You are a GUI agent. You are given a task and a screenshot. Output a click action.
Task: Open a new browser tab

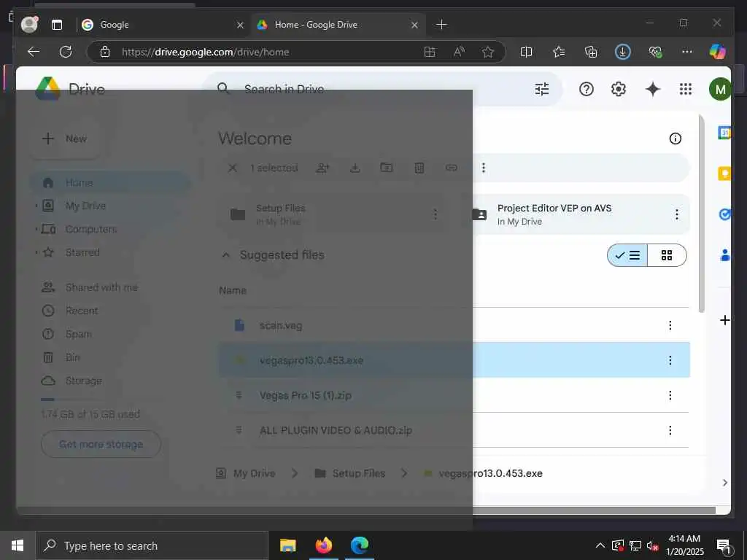click(441, 24)
